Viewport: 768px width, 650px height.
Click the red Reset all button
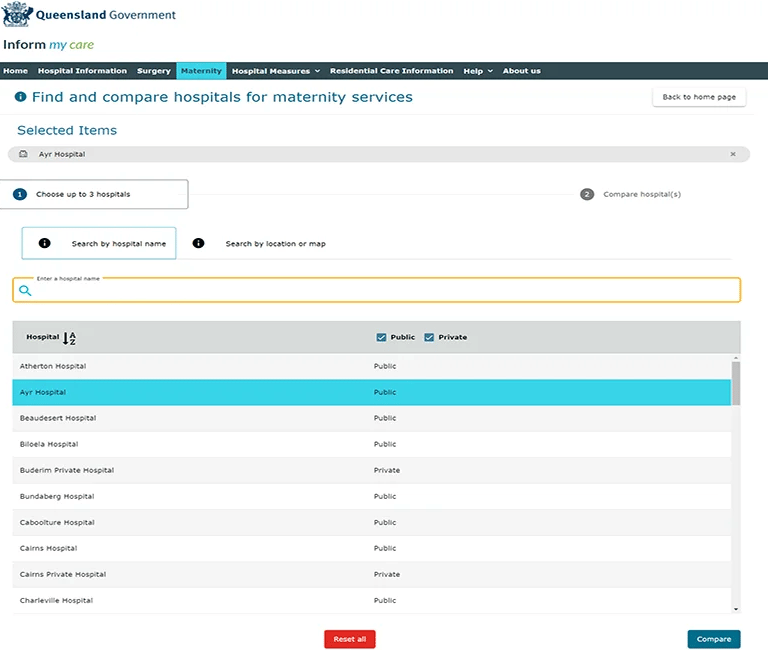point(350,639)
